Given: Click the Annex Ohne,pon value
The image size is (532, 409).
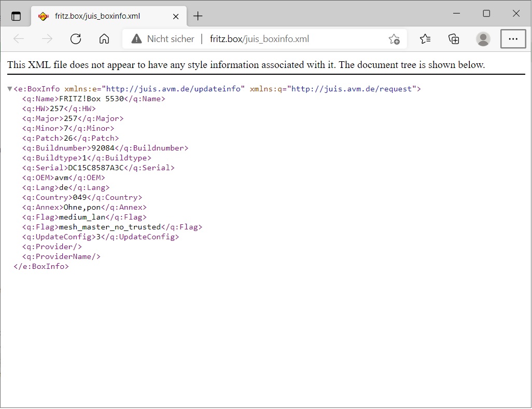Looking at the screenshot, I should coord(82,207).
